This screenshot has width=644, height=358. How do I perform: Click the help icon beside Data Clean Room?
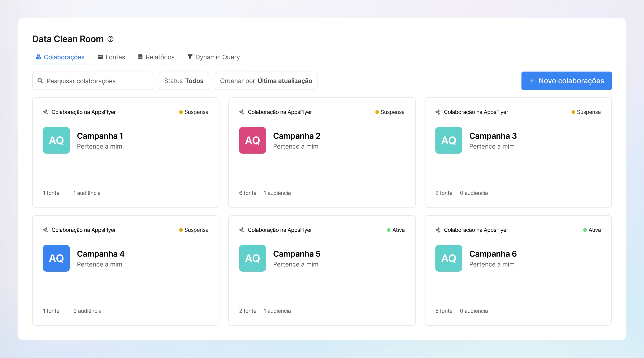point(110,39)
